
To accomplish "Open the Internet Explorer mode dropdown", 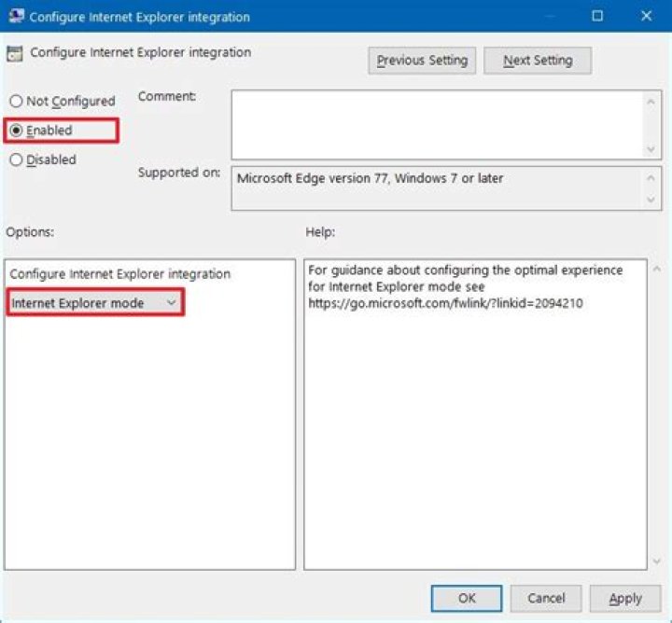I will click(95, 303).
